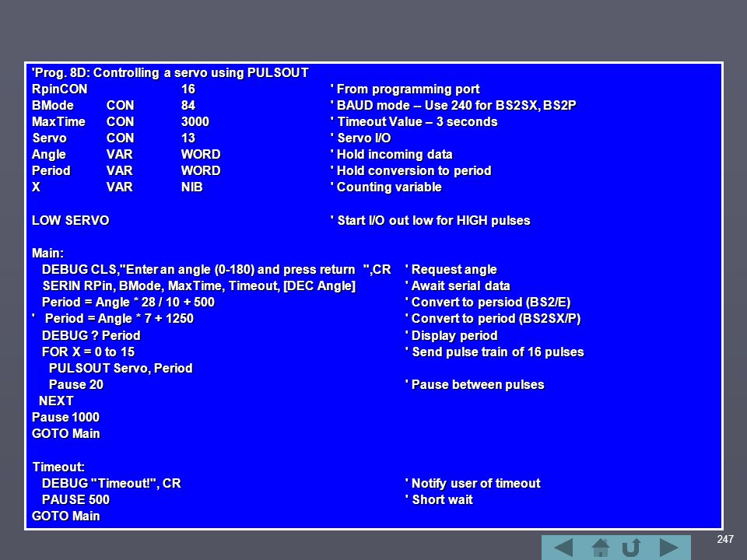Select comment ' Display period
The width and height of the screenshot is (747, 560).
pos(451,336)
